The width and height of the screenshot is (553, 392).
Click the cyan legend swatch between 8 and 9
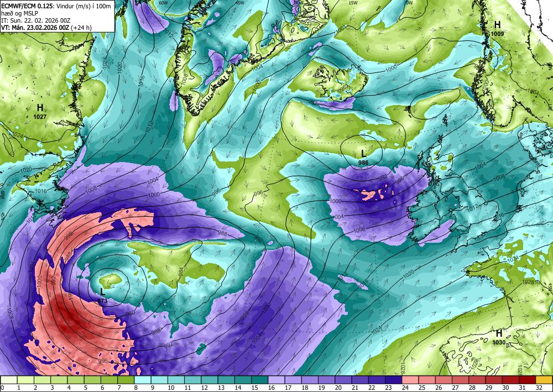143,380
